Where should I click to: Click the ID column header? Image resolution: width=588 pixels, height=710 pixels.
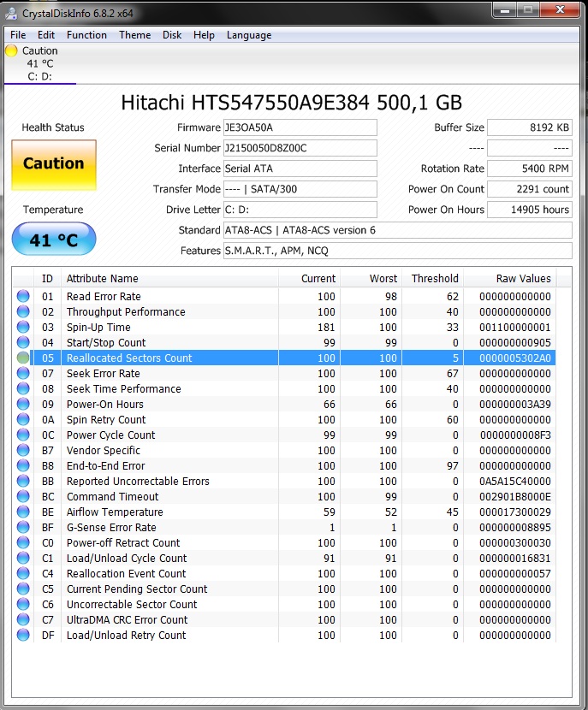[47, 279]
